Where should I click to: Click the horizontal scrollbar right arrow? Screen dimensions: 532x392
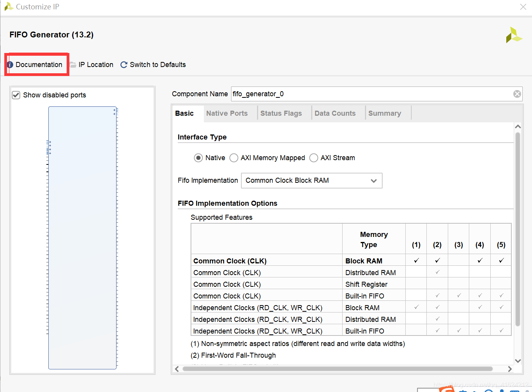tap(510, 369)
